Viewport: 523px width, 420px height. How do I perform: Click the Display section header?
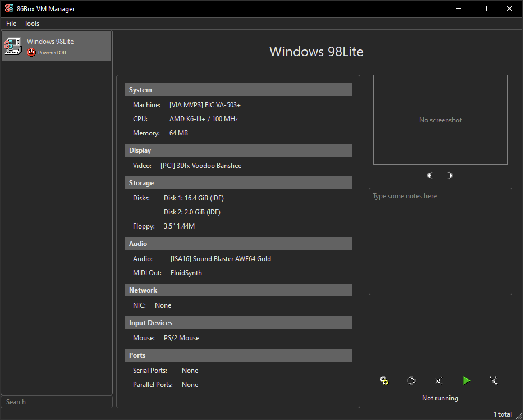coord(238,150)
